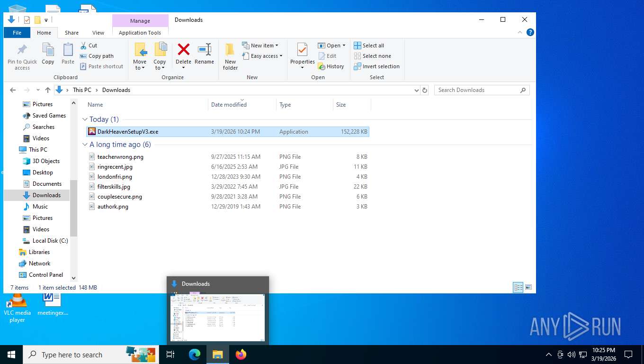Image resolution: width=644 pixels, height=364 pixels.
Task: Switch to Details view icon
Action: (518, 287)
